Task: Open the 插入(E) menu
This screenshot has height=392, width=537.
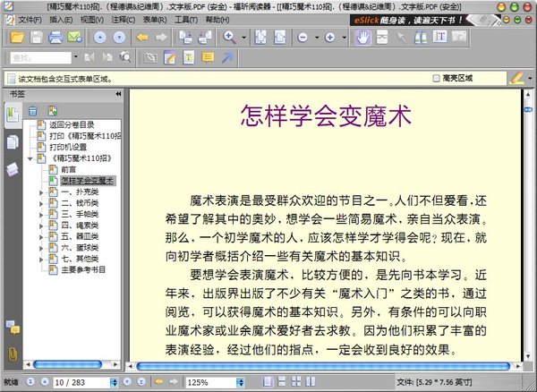Action: pos(61,21)
